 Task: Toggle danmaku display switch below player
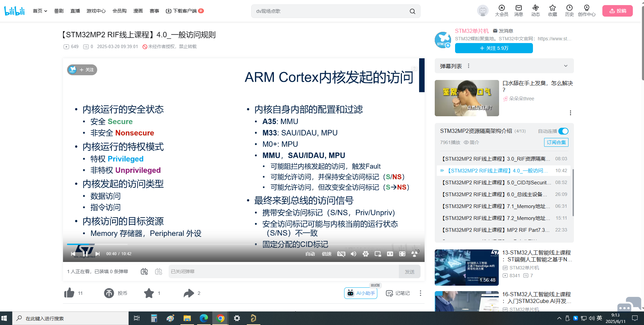(x=144, y=271)
